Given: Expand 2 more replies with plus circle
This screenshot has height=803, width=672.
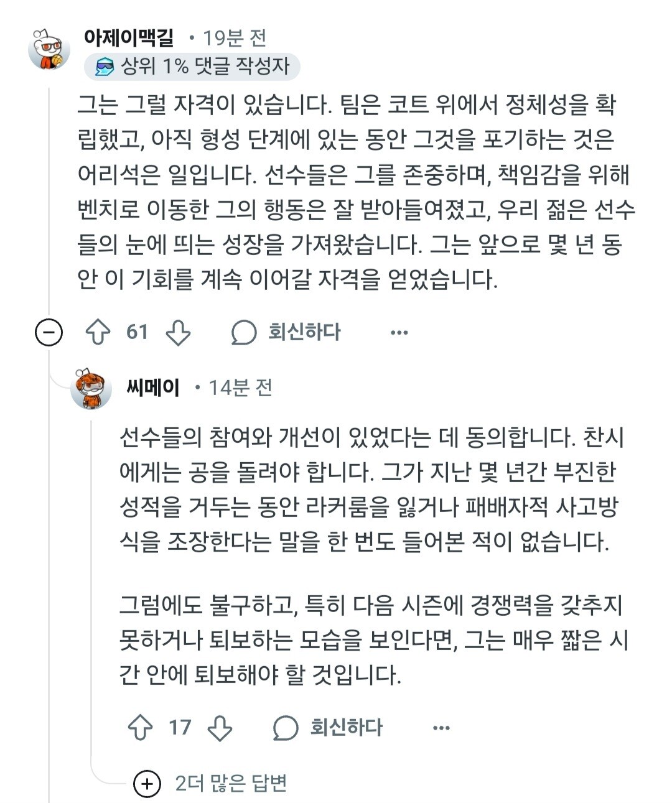Looking at the screenshot, I should [x=147, y=784].
